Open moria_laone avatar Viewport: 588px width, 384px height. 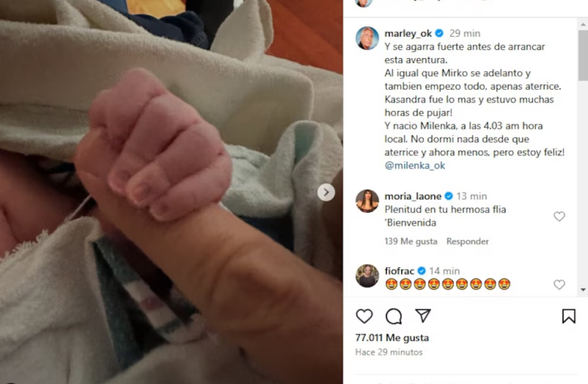pos(367,201)
